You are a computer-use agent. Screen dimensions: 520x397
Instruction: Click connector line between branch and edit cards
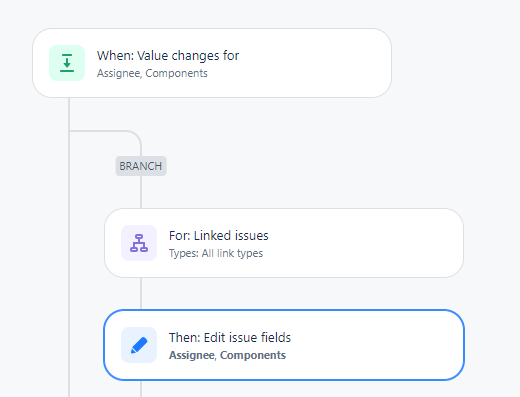(x=141, y=293)
